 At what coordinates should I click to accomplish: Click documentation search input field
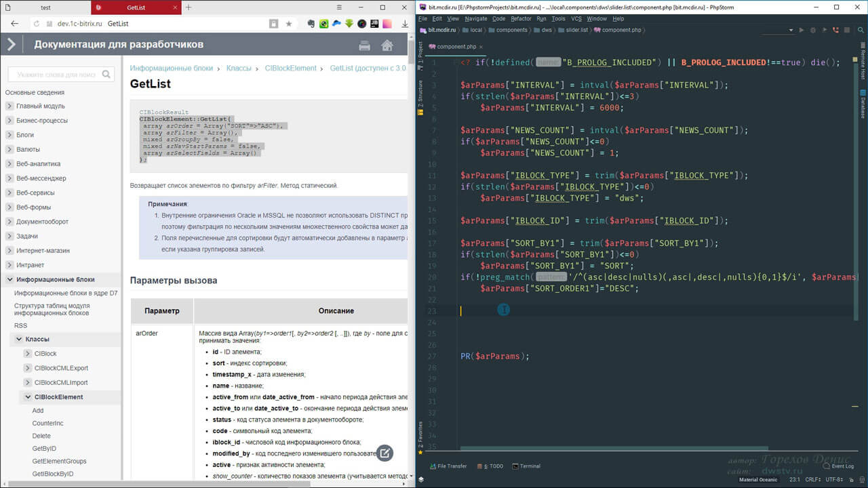point(56,75)
